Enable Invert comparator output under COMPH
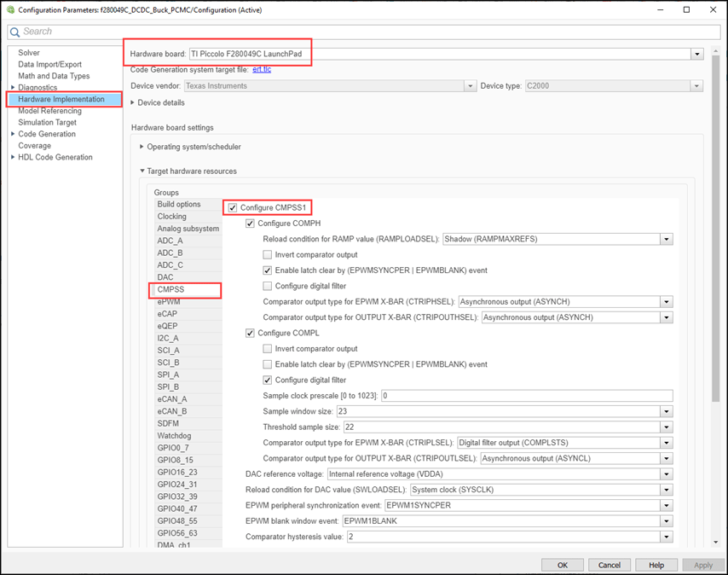This screenshot has height=575, width=728. coord(268,254)
